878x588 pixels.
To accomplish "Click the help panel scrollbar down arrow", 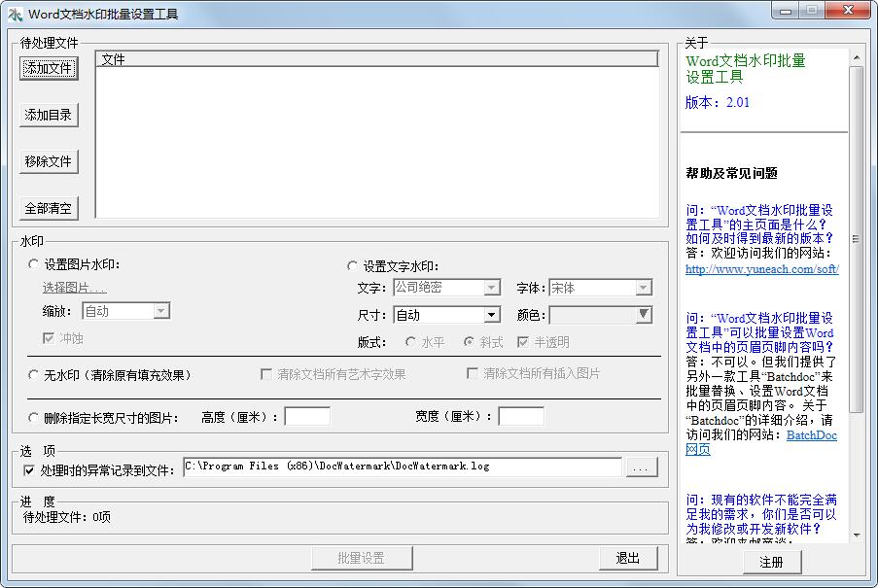I will [x=857, y=535].
